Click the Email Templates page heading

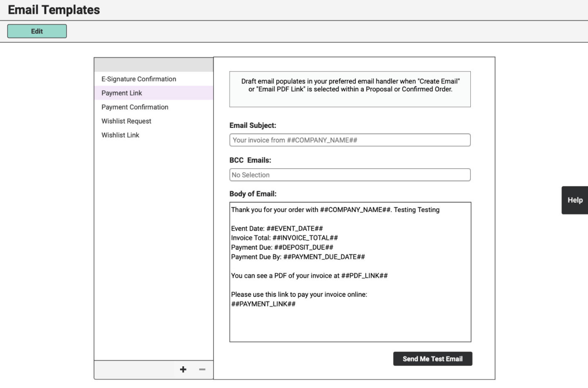[x=53, y=9]
